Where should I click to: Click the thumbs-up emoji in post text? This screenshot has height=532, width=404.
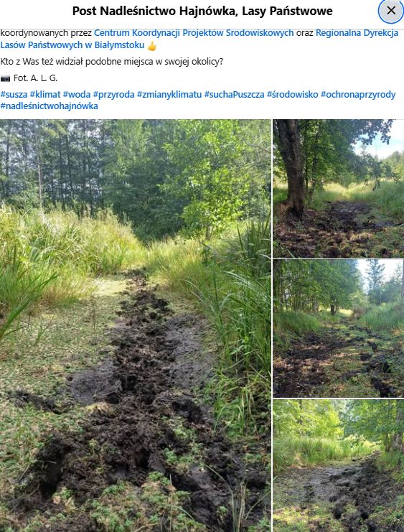152,46
